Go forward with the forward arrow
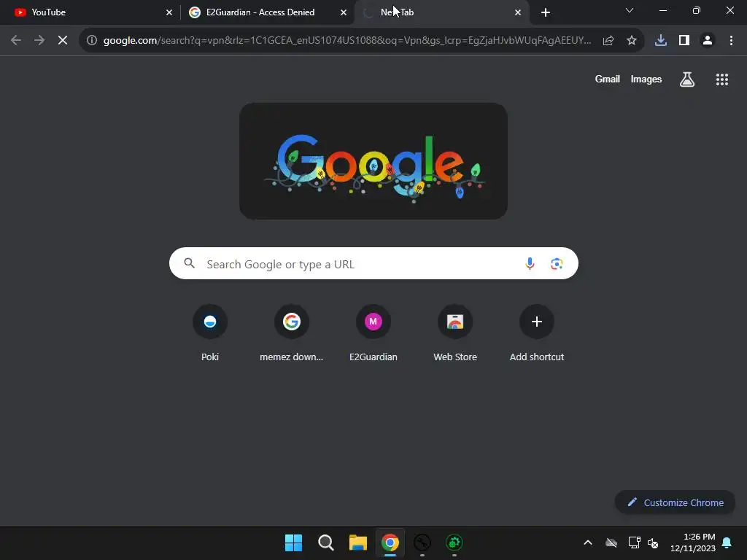This screenshot has width=747, height=560. (x=39, y=41)
